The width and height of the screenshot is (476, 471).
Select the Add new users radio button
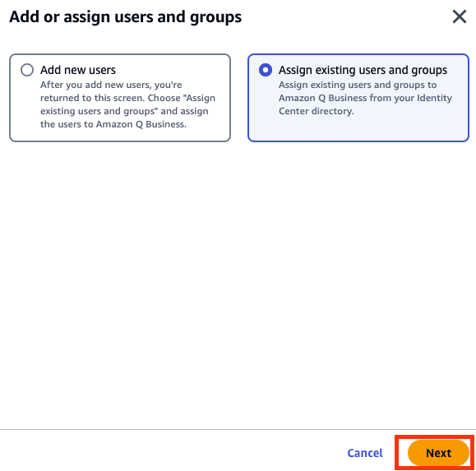(x=27, y=70)
